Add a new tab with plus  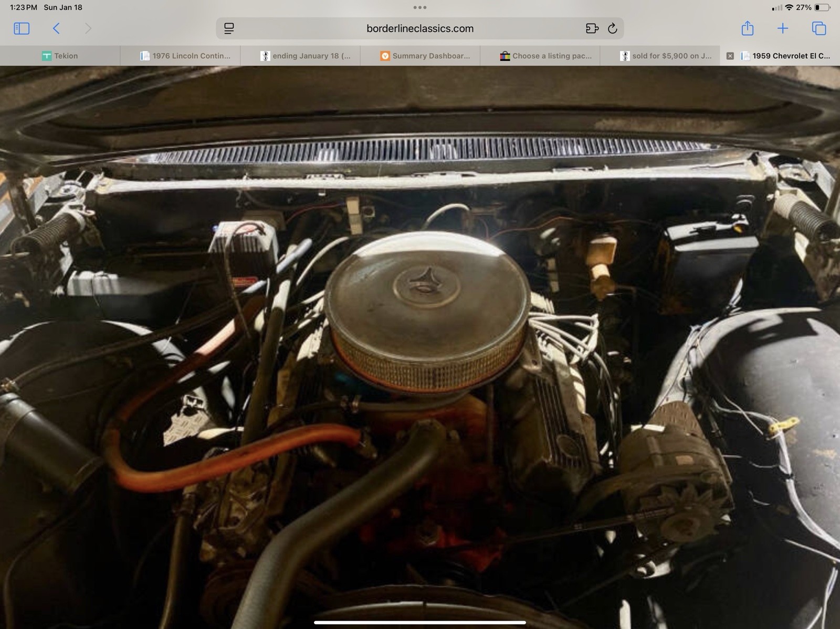coord(782,28)
